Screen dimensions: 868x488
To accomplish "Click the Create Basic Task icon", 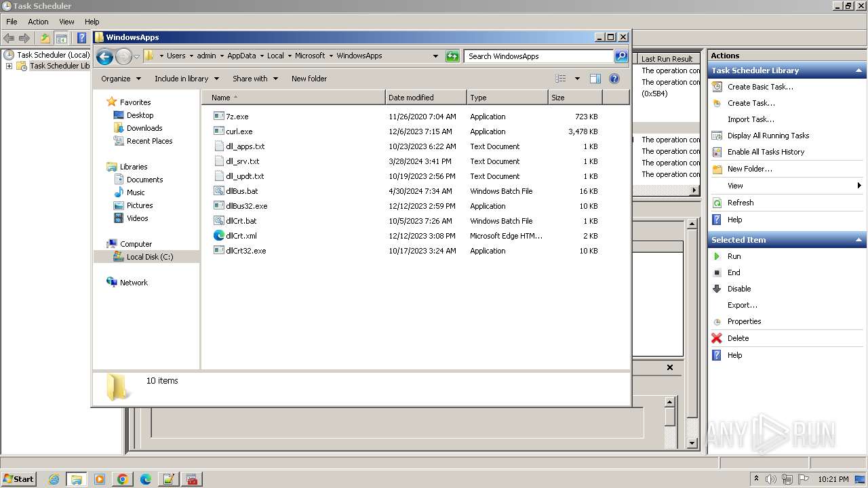I will click(x=717, y=87).
